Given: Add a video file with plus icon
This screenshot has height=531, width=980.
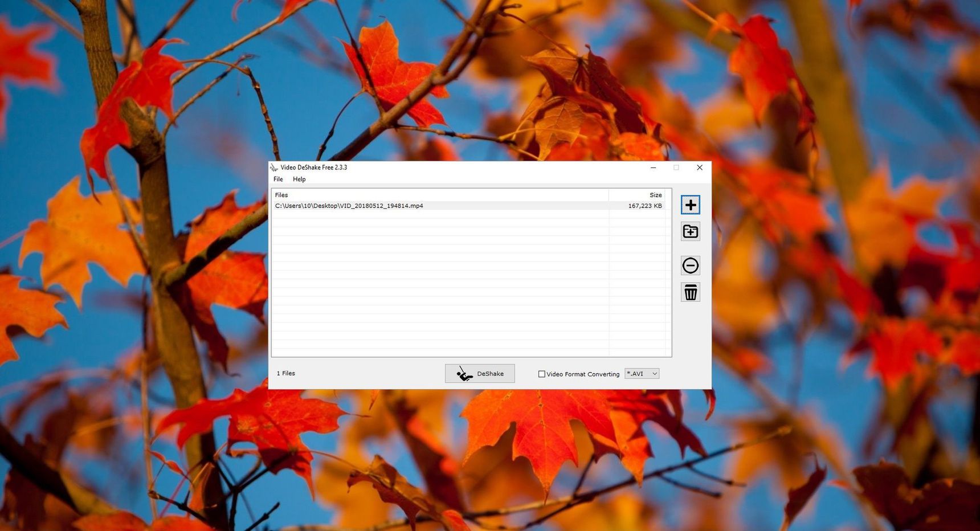Looking at the screenshot, I should point(691,205).
